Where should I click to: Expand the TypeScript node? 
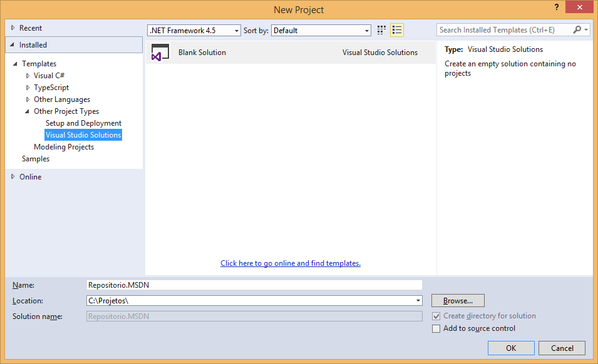click(28, 88)
